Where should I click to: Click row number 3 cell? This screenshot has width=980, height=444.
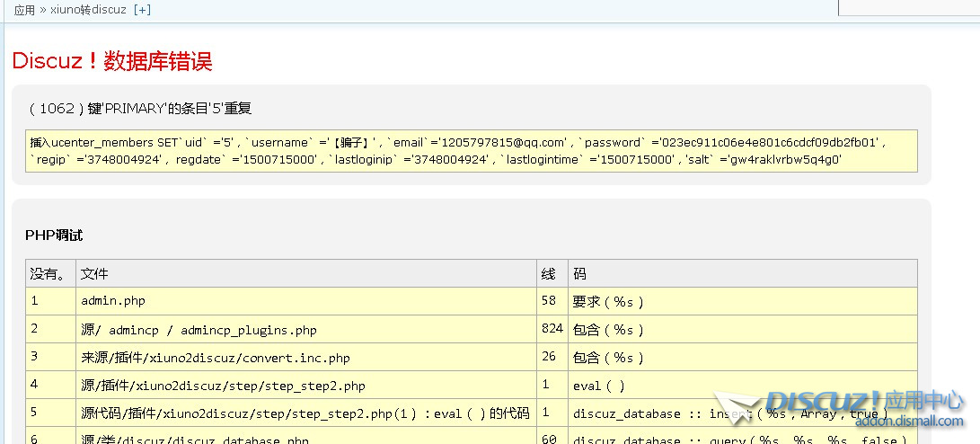(50, 357)
